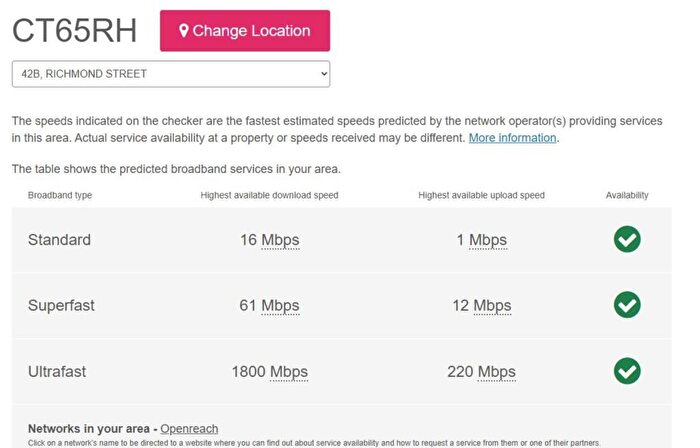
Task: Select the Standard broadband type row label
Action: click(59, 240)
